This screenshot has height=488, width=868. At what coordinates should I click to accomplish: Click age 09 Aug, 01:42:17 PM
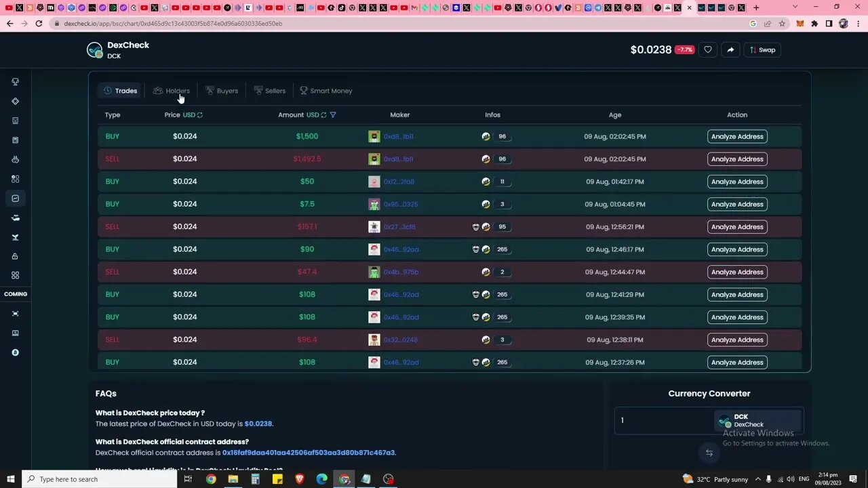click(614, 182)
